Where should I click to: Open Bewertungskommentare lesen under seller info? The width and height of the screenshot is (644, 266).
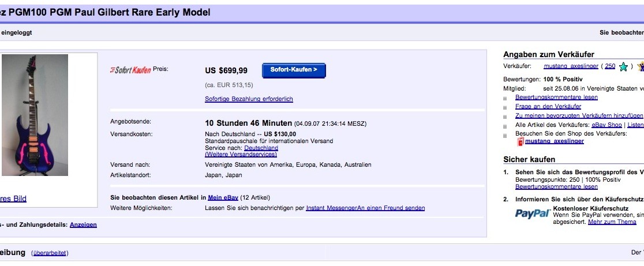coord(556,98)
